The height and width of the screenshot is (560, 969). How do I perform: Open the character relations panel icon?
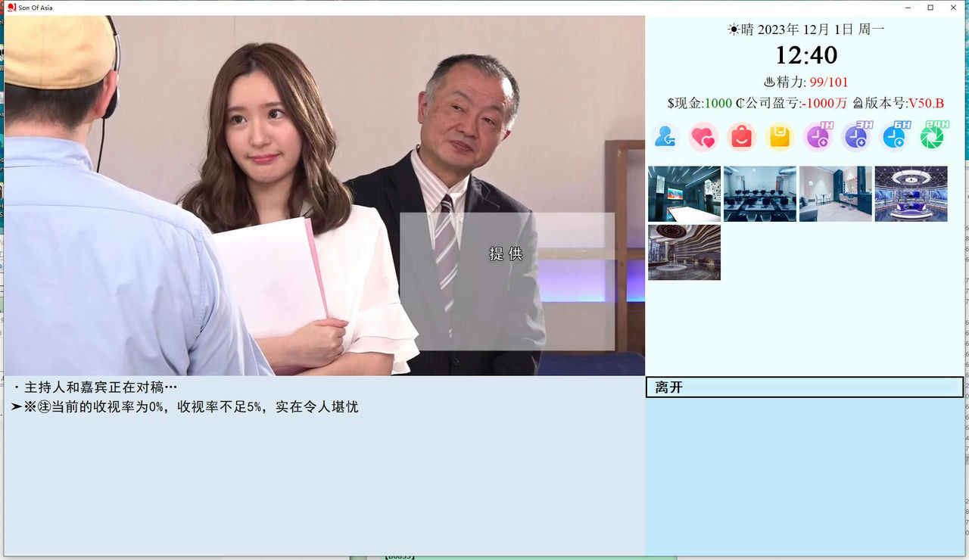[x=665, y=137]
